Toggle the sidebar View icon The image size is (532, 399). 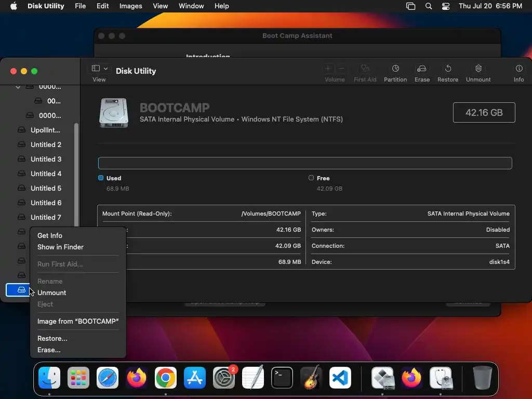(x=96, y=69)
